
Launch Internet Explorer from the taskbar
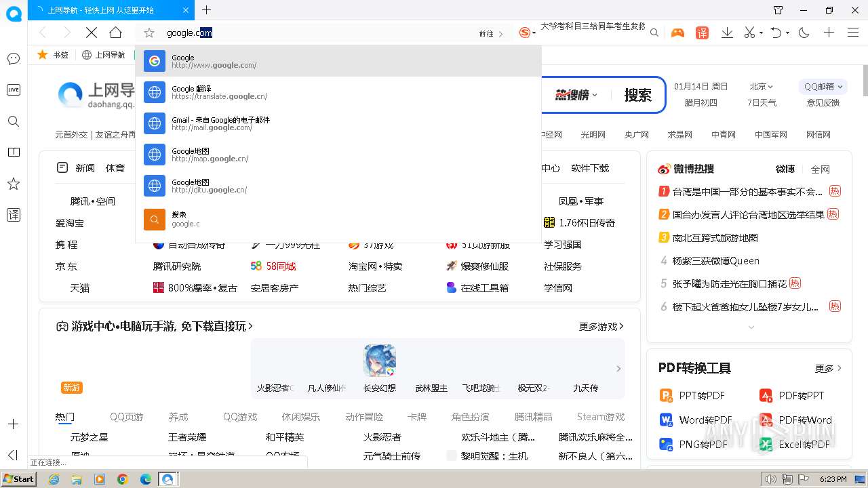click(54, 479)
